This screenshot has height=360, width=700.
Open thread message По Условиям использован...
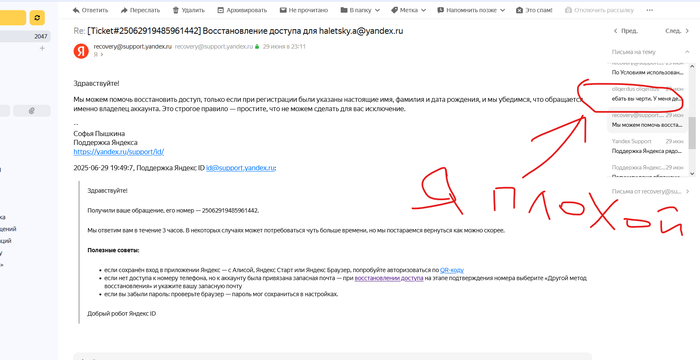647,72
